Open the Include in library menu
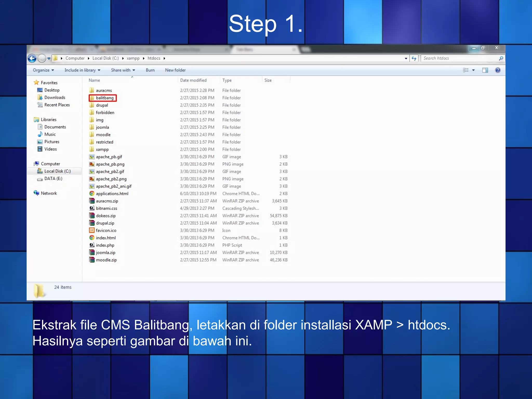The height and width of the screenshot is (399, 532). [82, 70]
